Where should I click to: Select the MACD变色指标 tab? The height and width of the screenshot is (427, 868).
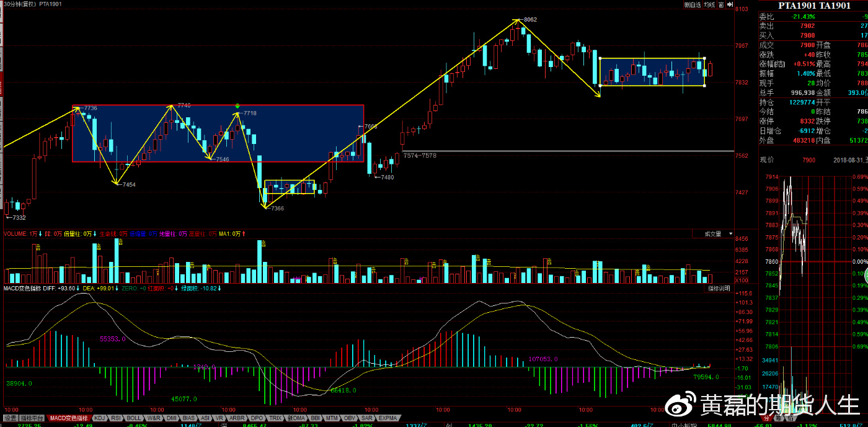69,418
